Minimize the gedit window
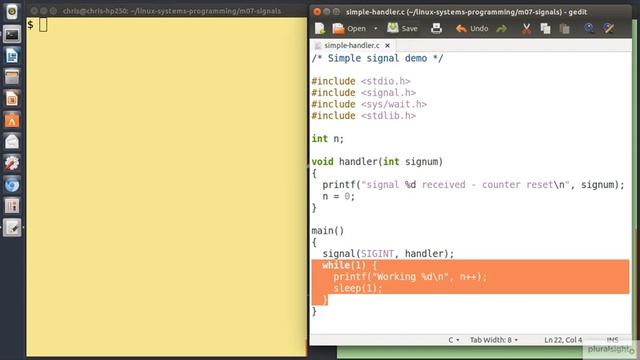 327,12
